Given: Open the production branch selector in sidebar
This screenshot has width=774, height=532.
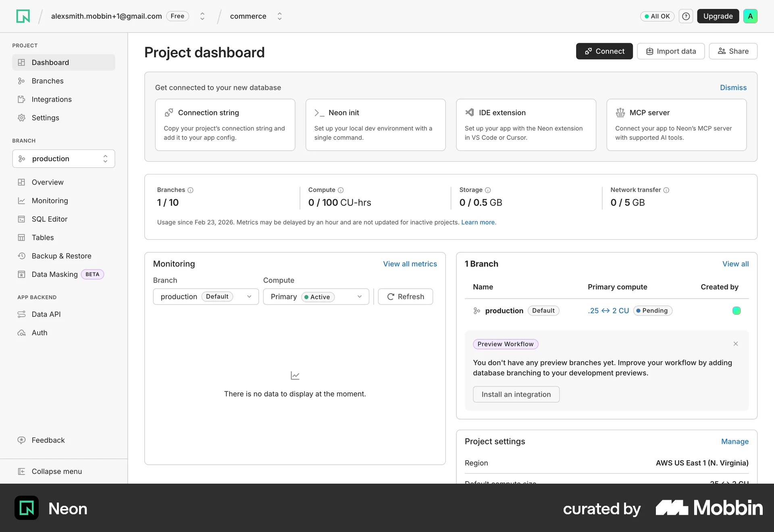Looking at the screenshot, I should click(x=64, y=159).
